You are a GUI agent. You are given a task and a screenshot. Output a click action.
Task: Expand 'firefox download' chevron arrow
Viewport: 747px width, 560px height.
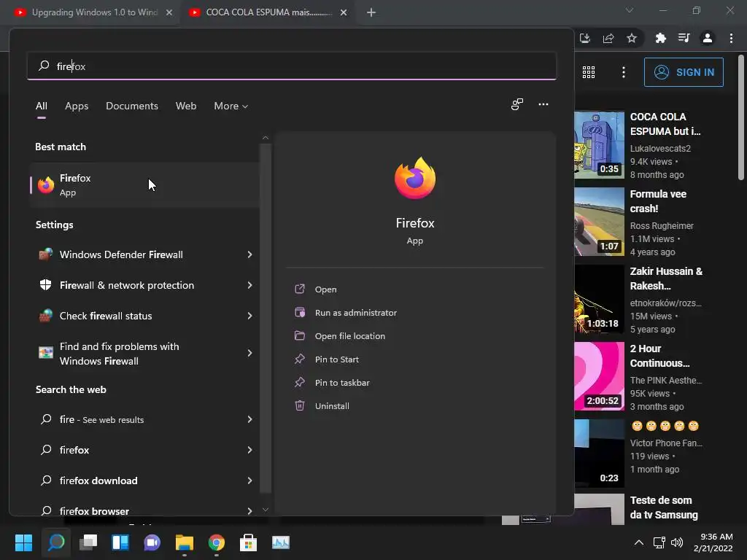[x=249, y=480]
